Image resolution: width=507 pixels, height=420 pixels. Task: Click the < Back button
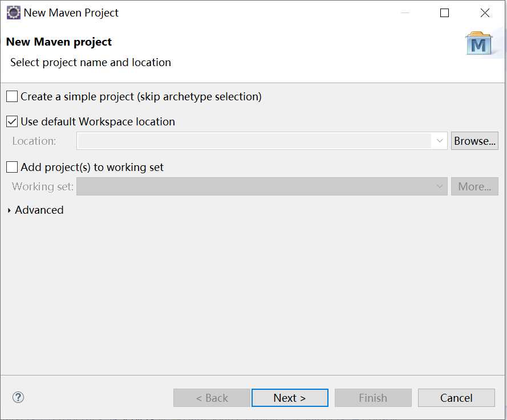click(212, 398)
